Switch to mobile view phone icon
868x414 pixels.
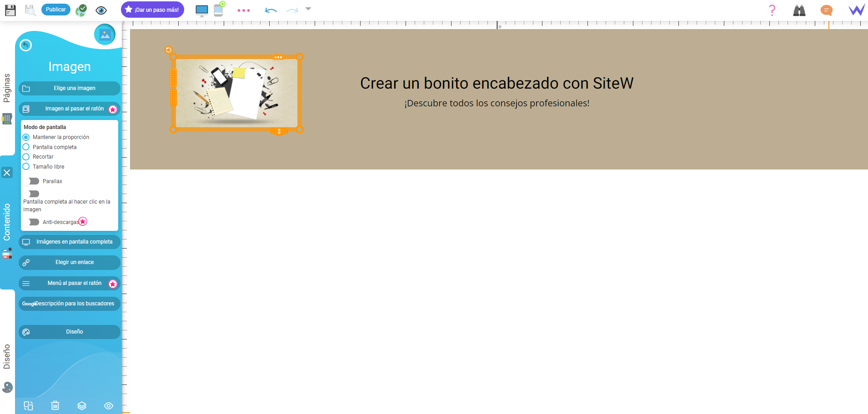point(219,10)
